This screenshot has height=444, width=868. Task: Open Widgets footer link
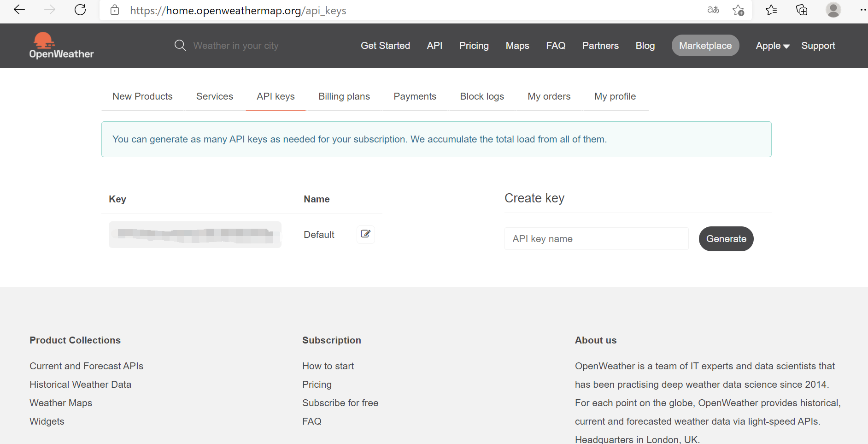pyautogui.click(x=47, y=421)
